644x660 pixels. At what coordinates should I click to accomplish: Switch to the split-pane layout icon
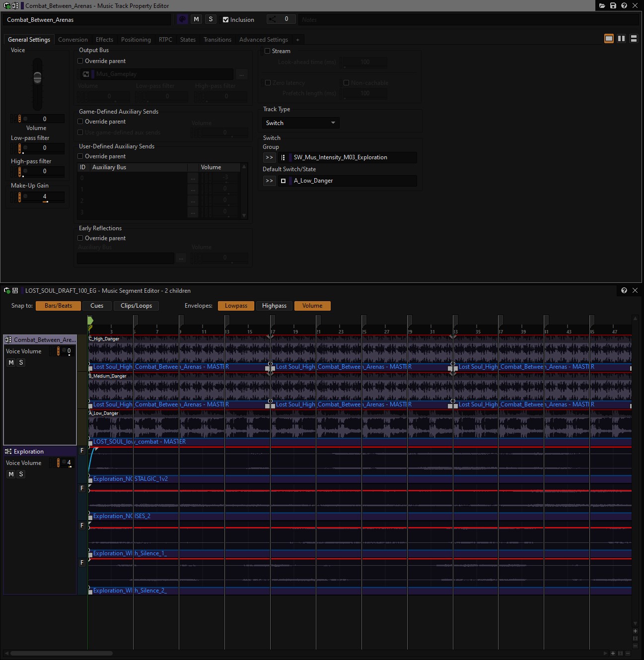click(x=621, y=38)
